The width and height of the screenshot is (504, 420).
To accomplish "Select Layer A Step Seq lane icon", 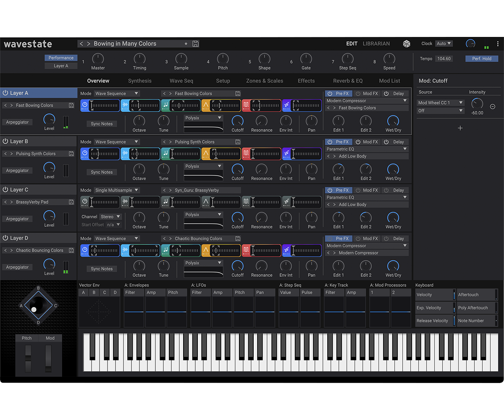I will (x=286, y=105).
